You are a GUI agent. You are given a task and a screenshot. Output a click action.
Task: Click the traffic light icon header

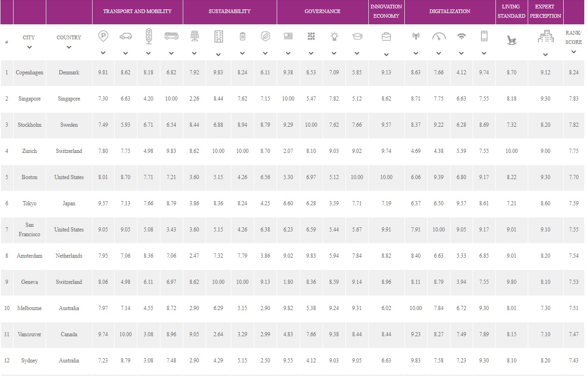(x=149, y=36)
